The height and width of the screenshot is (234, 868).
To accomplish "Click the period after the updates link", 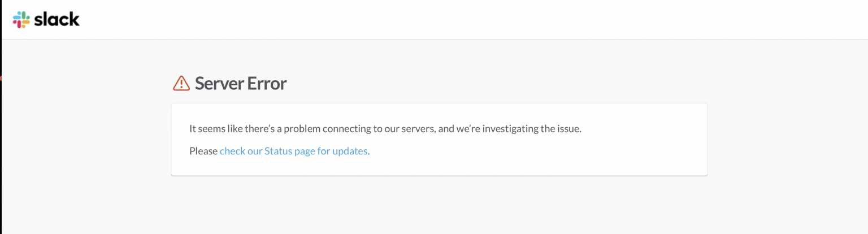I will (369, 154).
